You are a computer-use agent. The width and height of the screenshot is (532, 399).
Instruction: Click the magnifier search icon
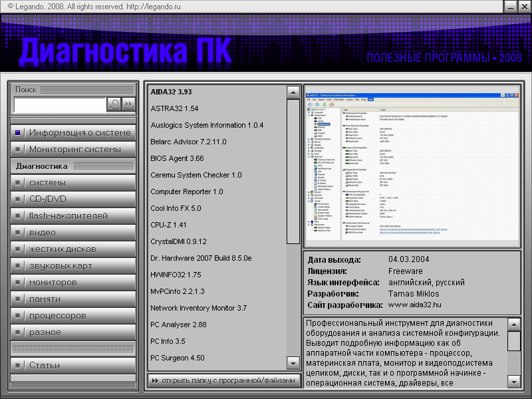click(114, 104)
